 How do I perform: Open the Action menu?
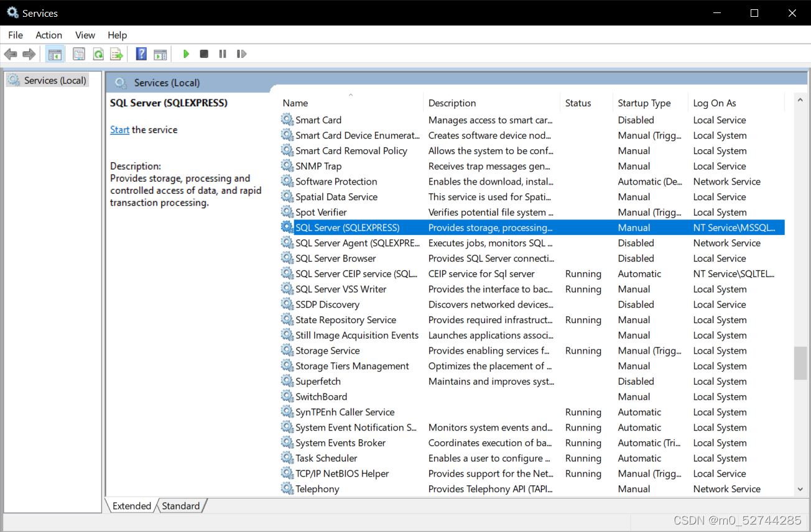pyautogui.click(x=49, y=35)
